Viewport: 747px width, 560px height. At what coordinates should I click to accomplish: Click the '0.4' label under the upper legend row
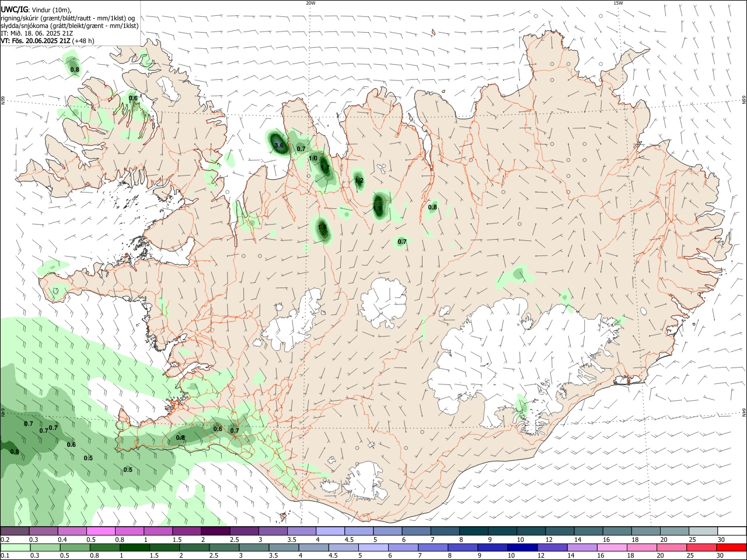pyautogui.click(x=62, y=540)
